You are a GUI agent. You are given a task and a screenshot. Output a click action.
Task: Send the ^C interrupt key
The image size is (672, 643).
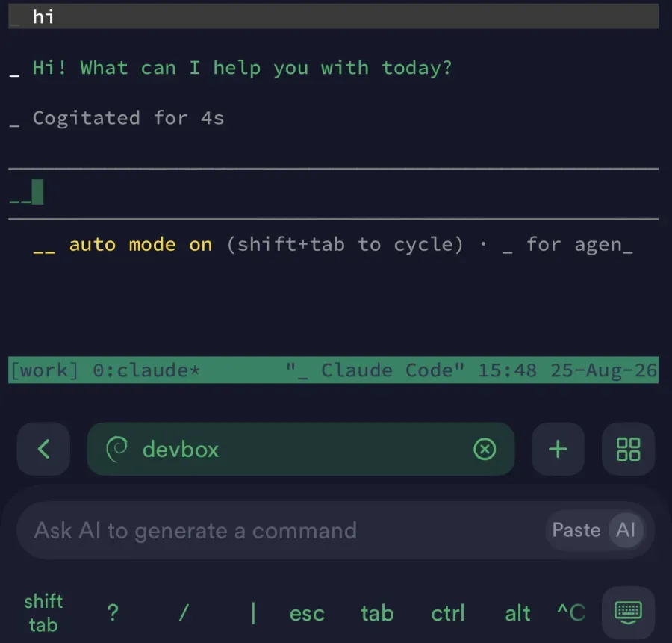571,612
